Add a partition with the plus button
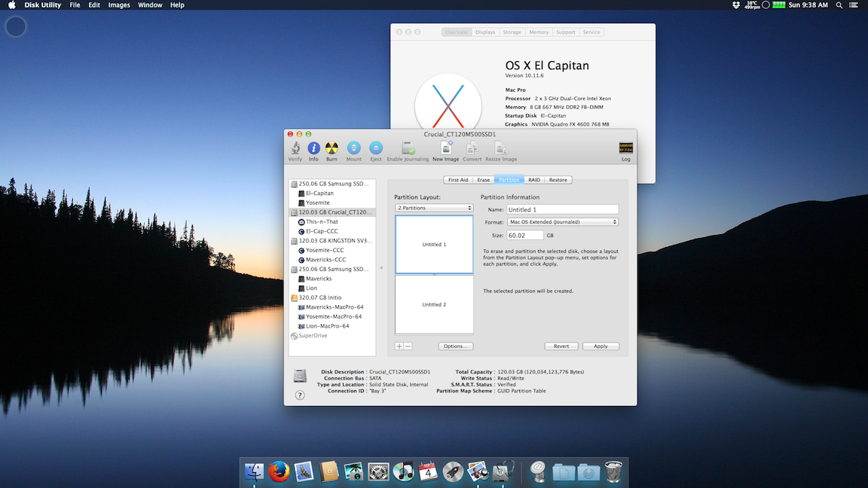The height and width of the screenshot is (488, 868). [399, 346]
